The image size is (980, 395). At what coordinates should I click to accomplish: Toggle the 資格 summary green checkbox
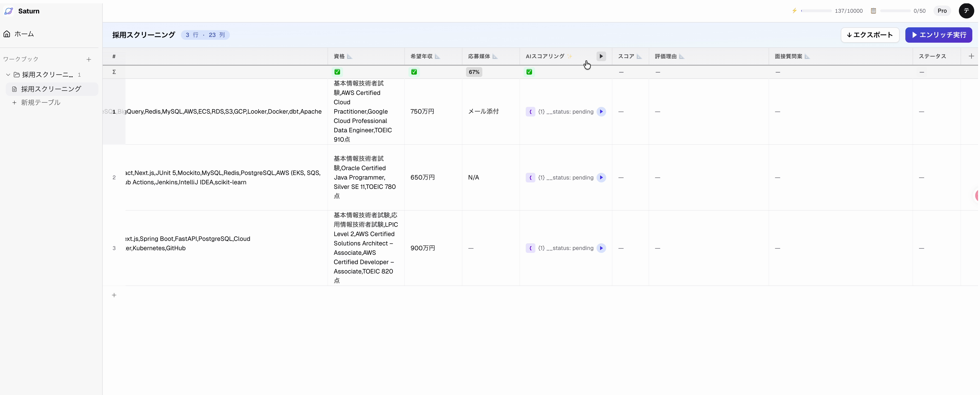point(337,72)
